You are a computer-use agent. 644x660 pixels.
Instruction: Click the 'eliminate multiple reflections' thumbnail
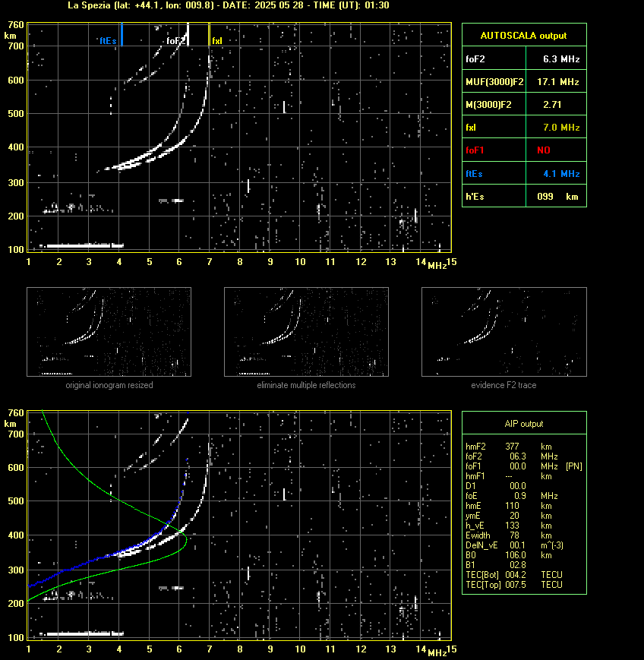tap(306, 332)
